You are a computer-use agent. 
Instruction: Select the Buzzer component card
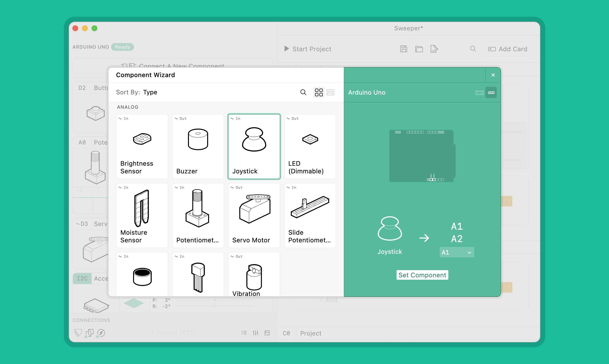coord(198,146)
